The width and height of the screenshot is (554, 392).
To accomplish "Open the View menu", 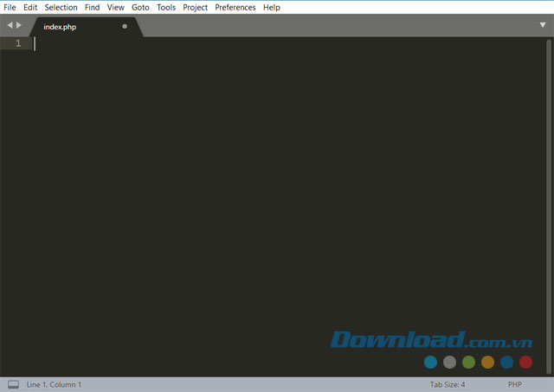I will 115,7.
